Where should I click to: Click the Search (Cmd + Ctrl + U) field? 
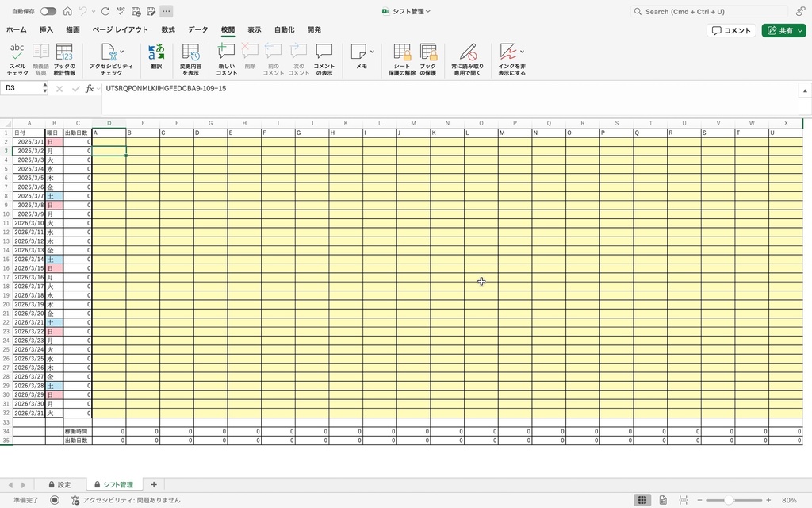pos(708,11)
